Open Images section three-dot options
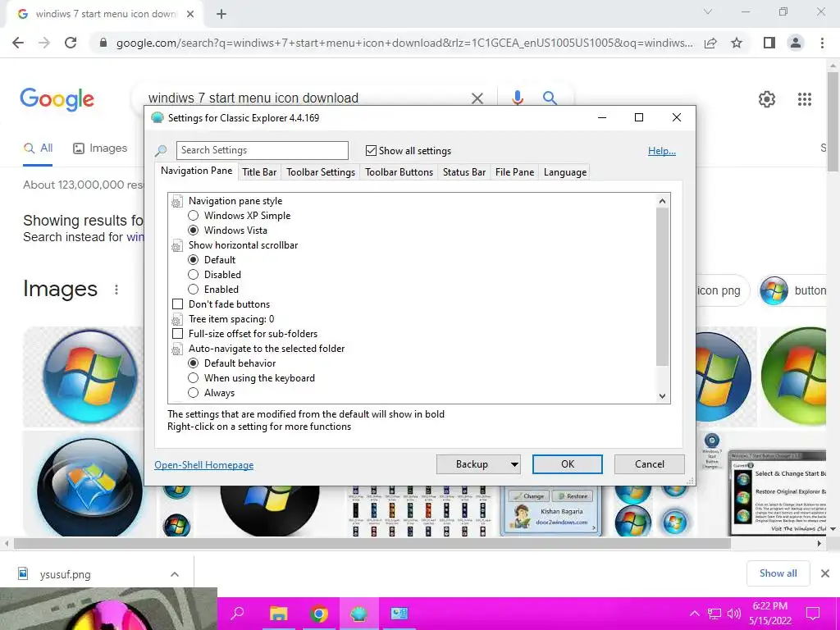This screenshot has height=630, width=840. pos(116,290)
